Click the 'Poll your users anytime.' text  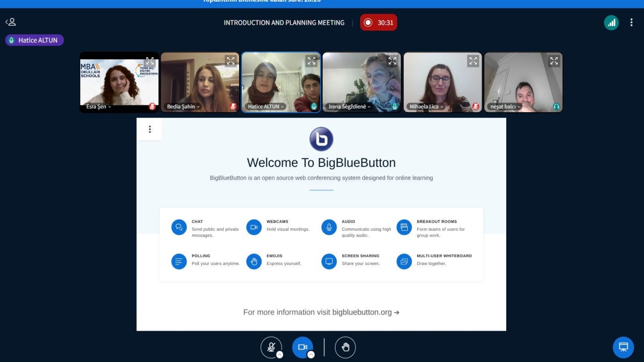point(216,264)
